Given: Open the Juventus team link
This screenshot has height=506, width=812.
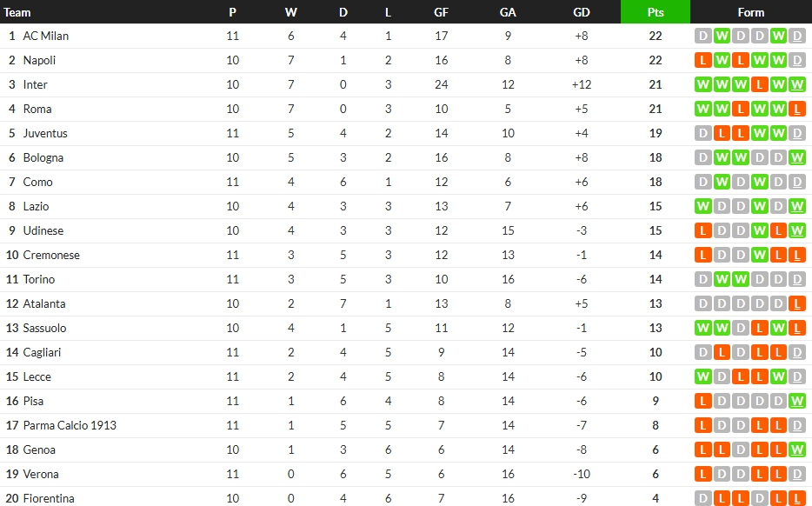Looking at the screenshot, I should coord(44,133).
